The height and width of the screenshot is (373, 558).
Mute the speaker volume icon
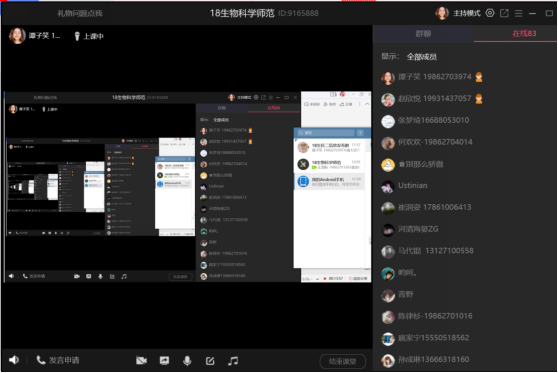(x=14, y=360)
